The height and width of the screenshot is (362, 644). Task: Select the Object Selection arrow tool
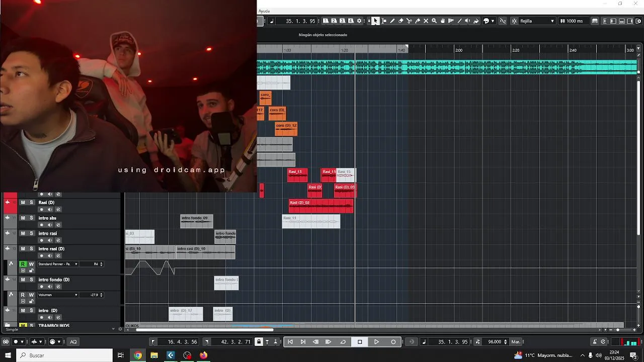(375, 21)
